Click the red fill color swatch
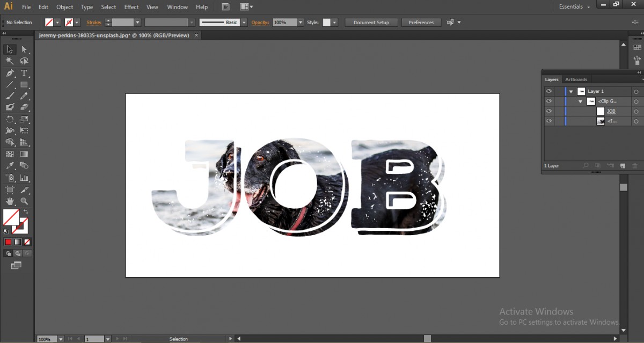The height and width of the screenshot is (343, 644). pos(9,242)
